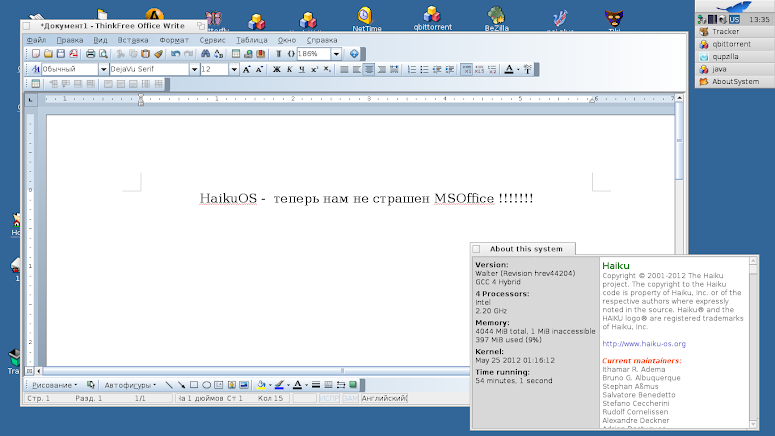The width and height of the screenshot is (775, 436).
Task: Open the Автофигуры shapes menu
Action: point(130,385)
